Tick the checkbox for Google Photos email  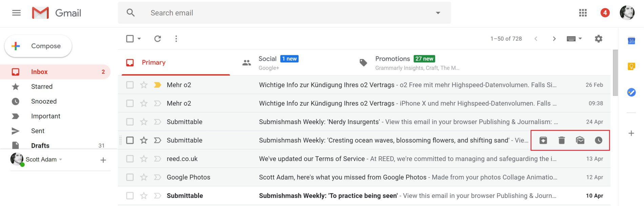pos(130,177)
